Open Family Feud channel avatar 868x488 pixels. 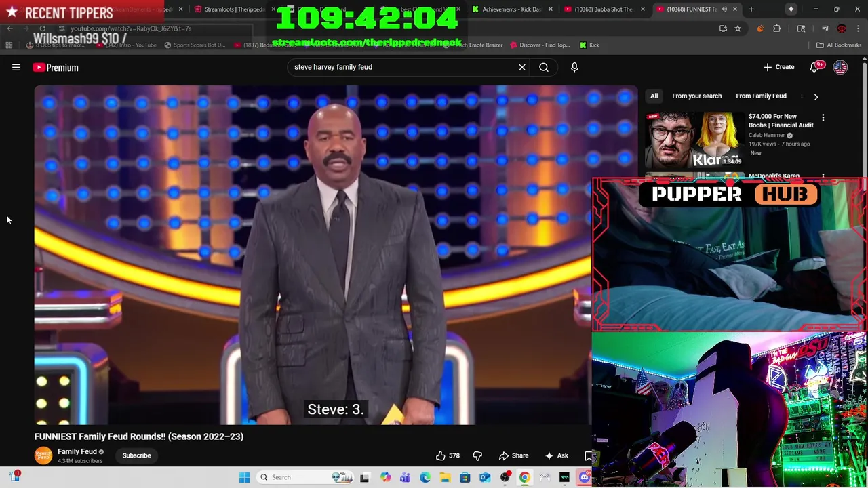pos(43,455)
